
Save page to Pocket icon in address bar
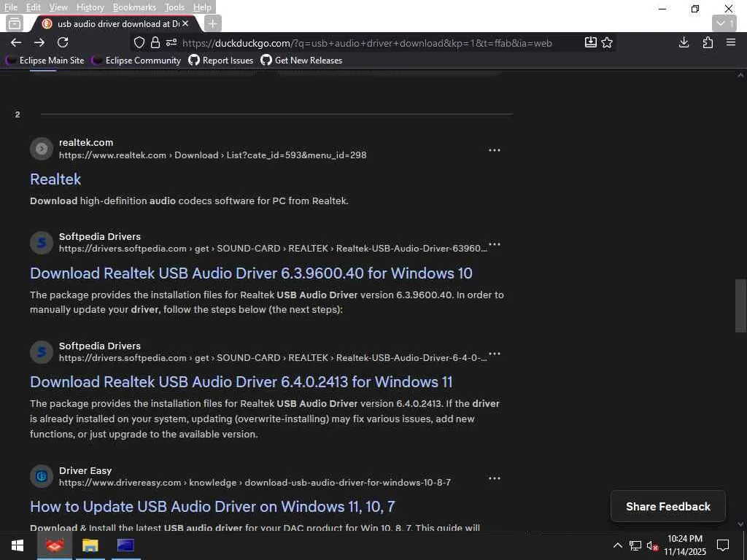click(x=591, y=42)
